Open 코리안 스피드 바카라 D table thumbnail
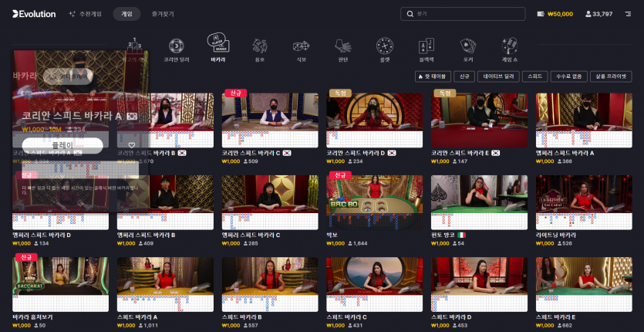The width and height of the screenshot is (644, 332). pos(375,120)
